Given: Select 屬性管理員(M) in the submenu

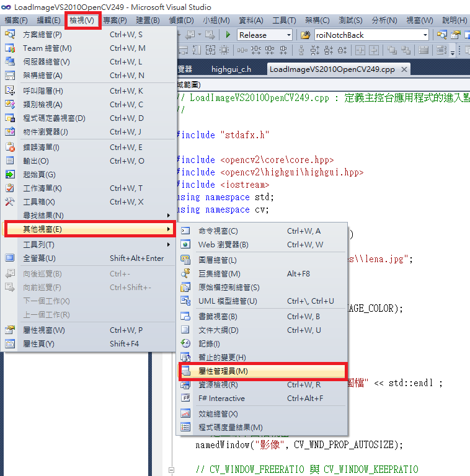Looking at the screenshot, I should pyautogui.click(x=263, y=371).
